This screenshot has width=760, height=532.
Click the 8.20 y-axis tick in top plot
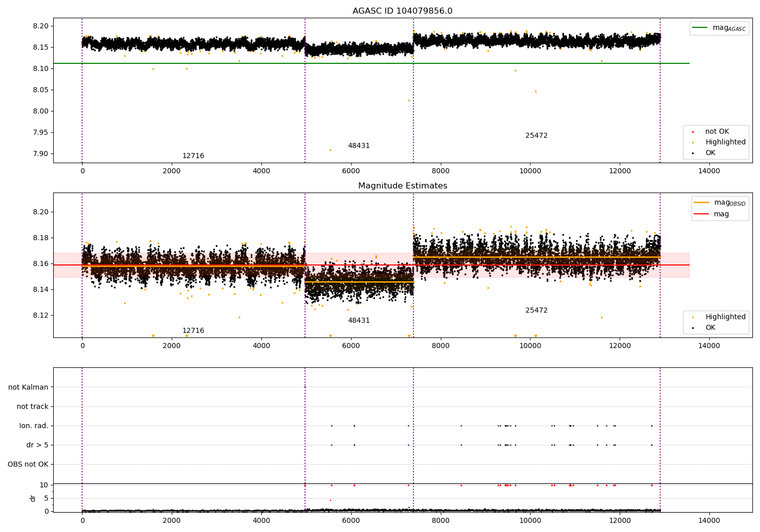41,26
